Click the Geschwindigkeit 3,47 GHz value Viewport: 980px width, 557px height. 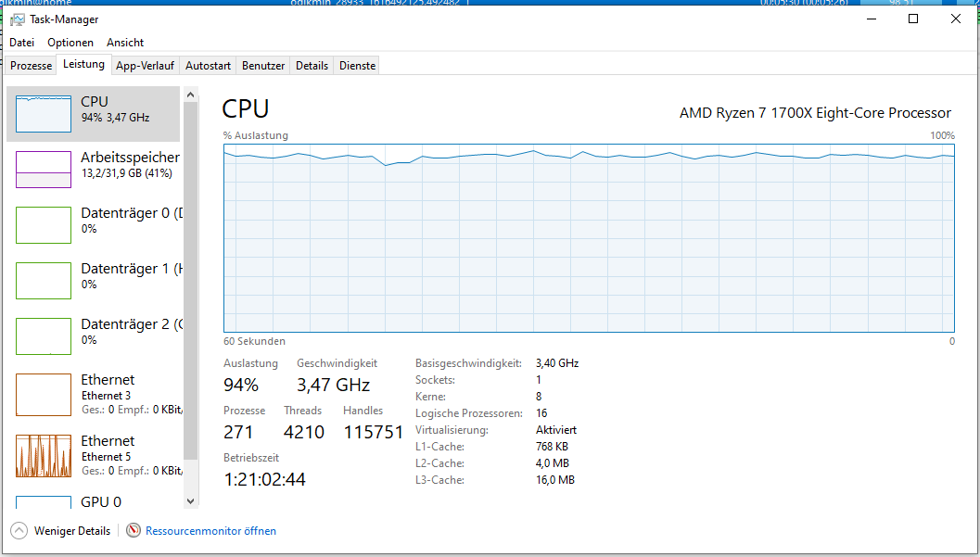333,385
